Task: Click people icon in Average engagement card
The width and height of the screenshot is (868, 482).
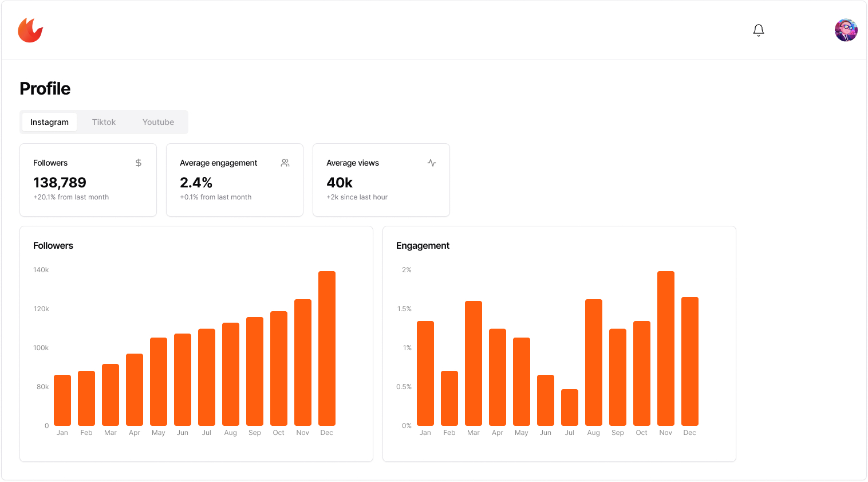Action: [285, 163]
